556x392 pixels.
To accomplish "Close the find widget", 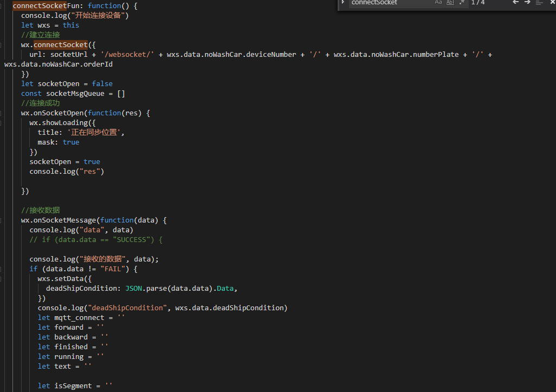I will point(552,3).
